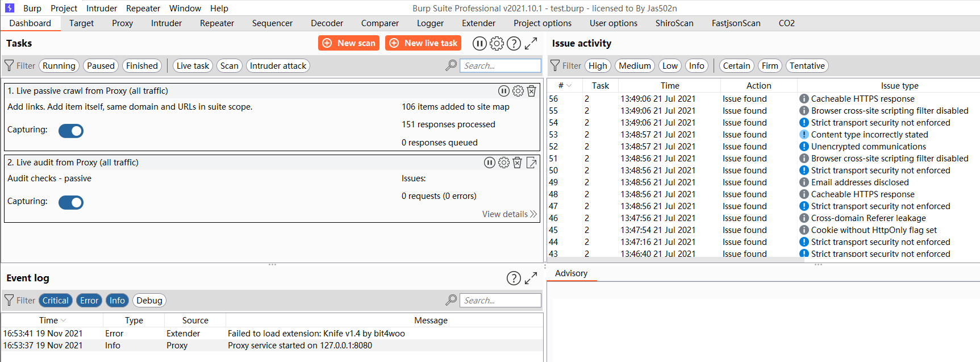Click the Tasks filter funnel icon
The image size is (980, 362).
[x=9, y=66]
